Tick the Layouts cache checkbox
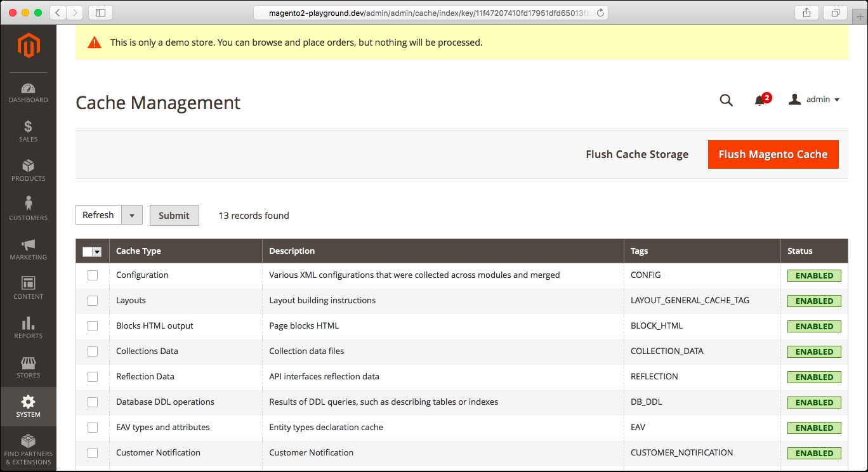The image size is (868, 472). click(x=93, y=301)
